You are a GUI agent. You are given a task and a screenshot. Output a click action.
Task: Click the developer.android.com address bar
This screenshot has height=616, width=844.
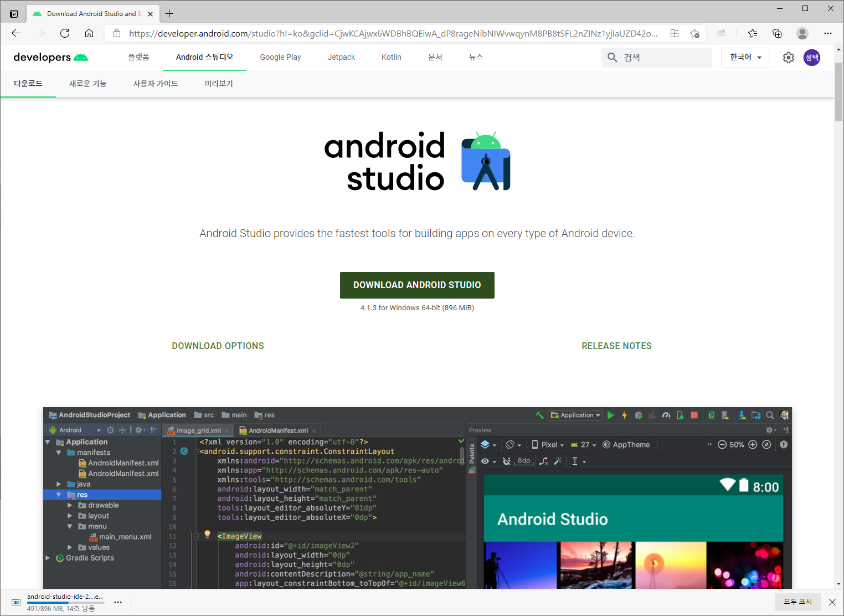pos(393,33)
